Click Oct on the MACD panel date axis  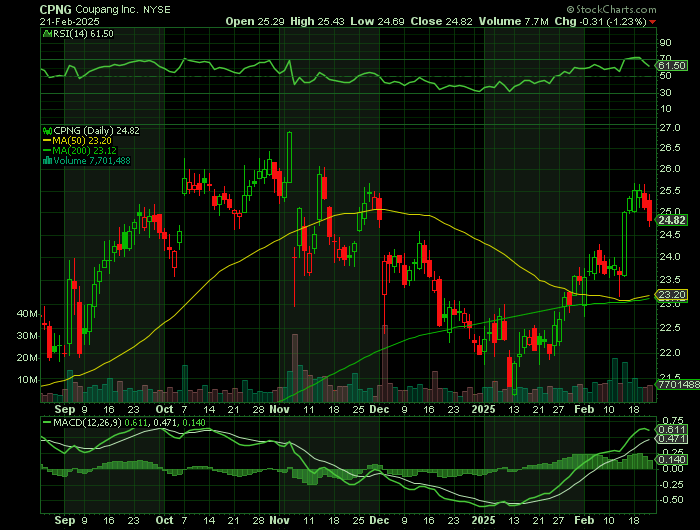point(165,521)
